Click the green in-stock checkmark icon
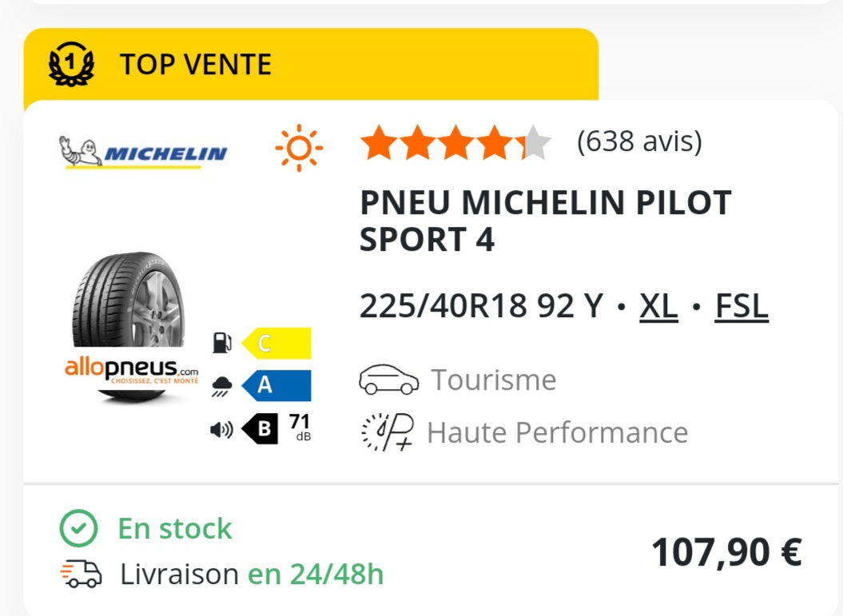The width and height of the screenshot is (843, 616). coord(78,528)
